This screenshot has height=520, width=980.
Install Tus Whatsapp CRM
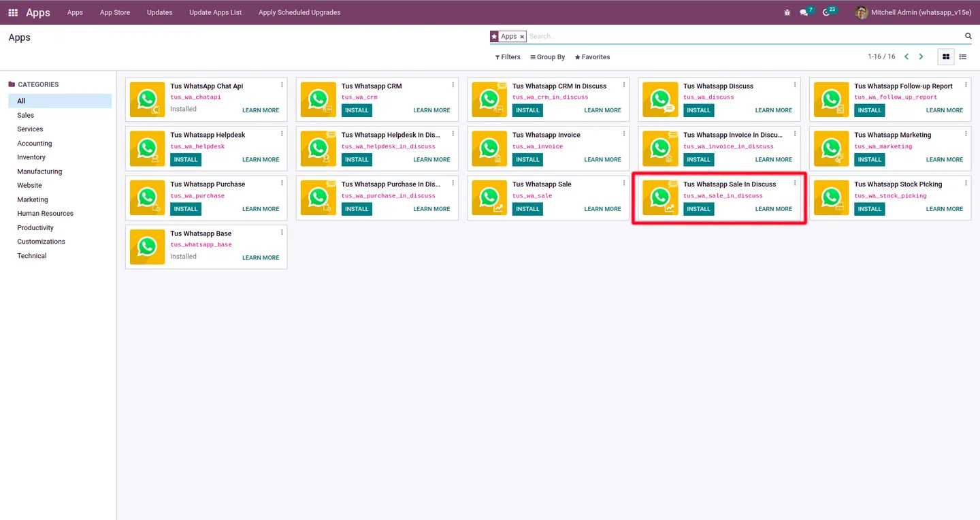pos(357,110)
